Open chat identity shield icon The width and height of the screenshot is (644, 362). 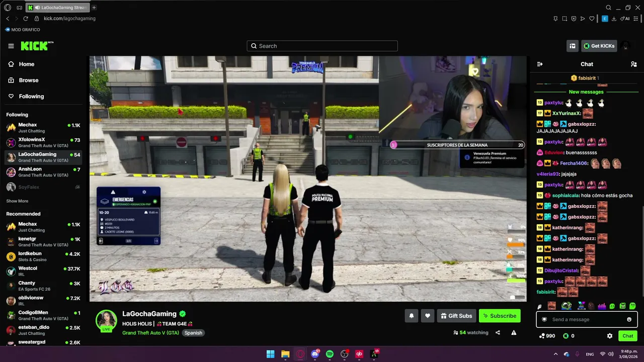(544, 319)
